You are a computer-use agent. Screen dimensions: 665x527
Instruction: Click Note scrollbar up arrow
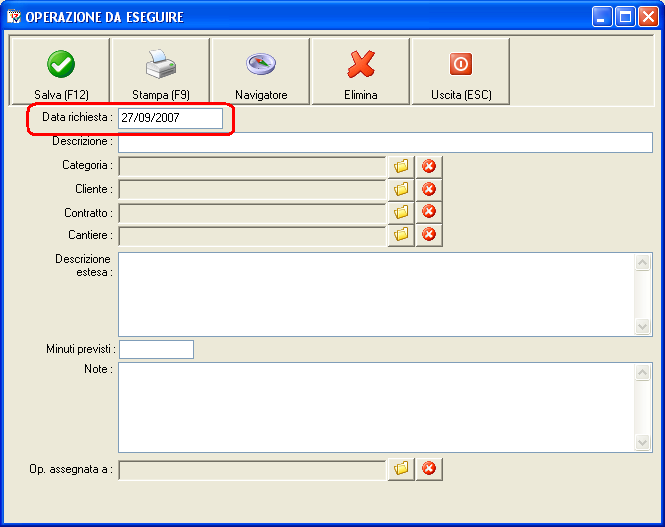pyautogui.click(x=643, y=373)
